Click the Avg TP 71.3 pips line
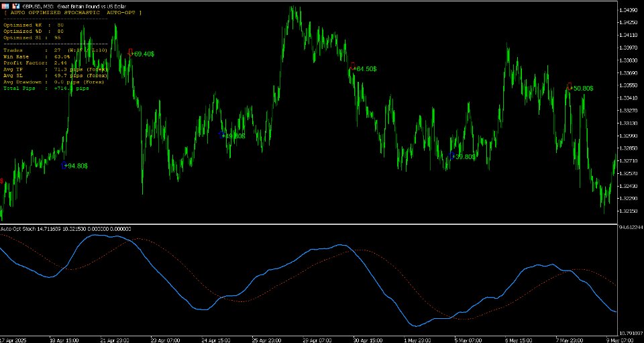Screen dimensions: 644x343 point(56,69)
